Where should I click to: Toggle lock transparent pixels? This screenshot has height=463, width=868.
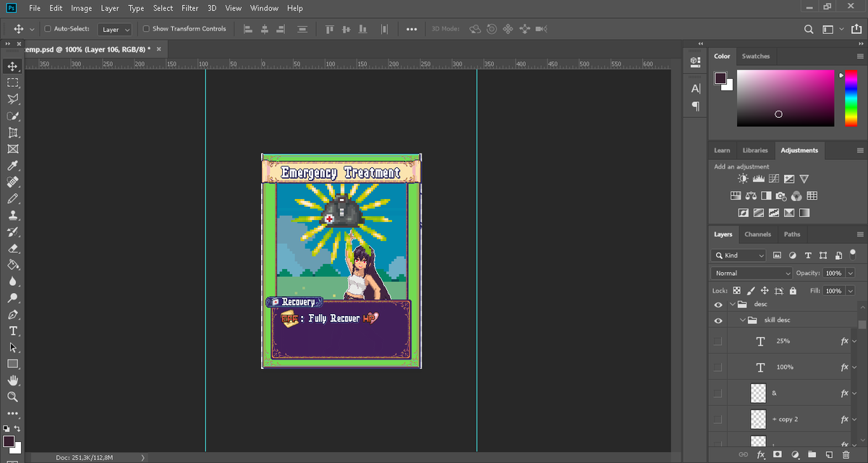tap(736, 290)
